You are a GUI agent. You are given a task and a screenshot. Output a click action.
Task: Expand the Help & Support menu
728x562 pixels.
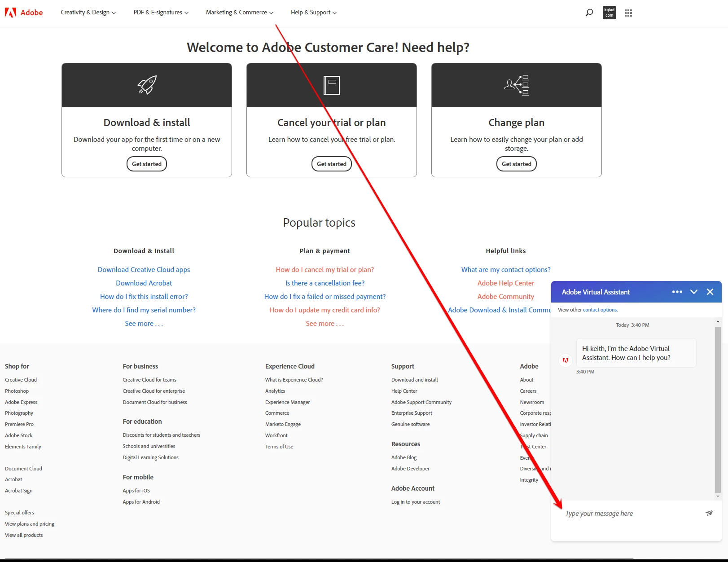pos(314,13)
